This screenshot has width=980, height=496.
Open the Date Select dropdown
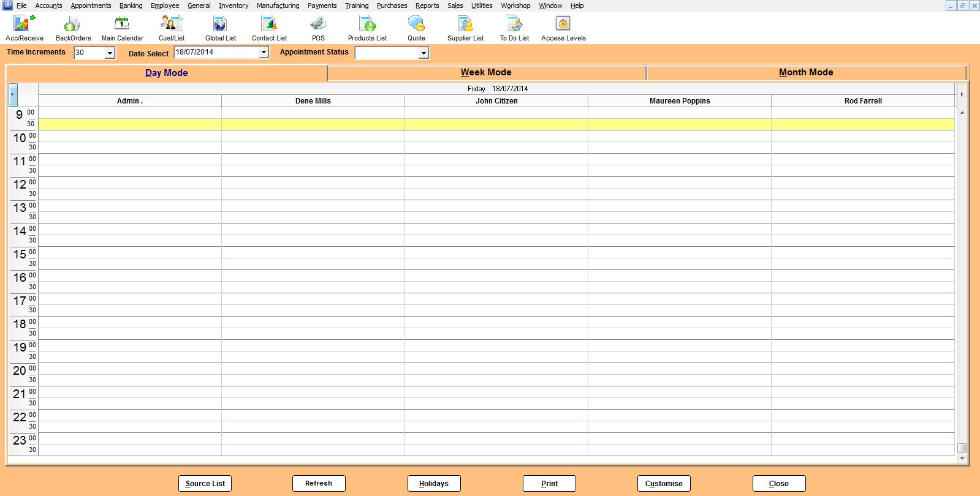264,53
